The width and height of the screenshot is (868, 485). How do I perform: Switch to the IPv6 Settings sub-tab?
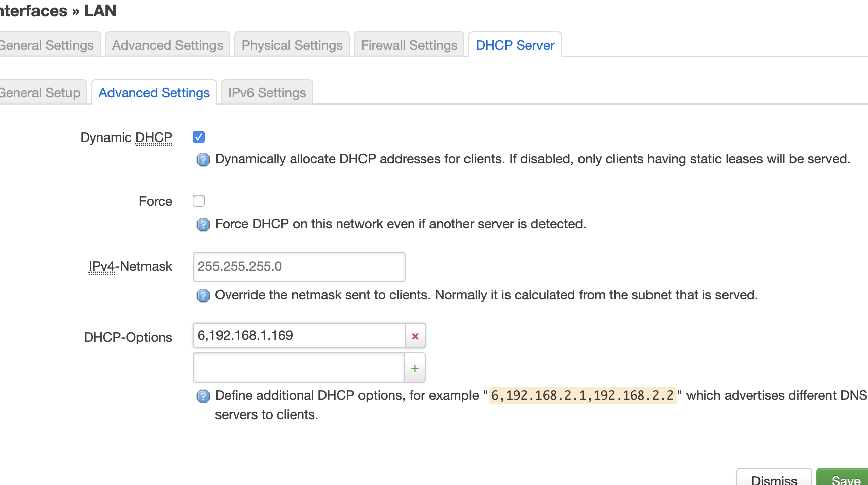pos(267,93)
